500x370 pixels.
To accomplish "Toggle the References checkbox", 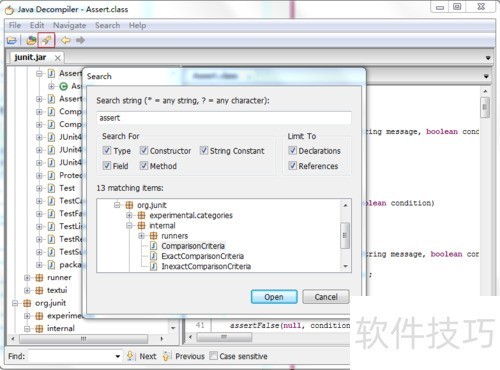I will 292,165.
